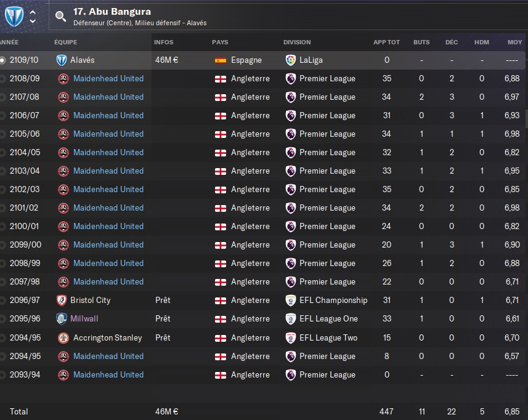Select the 2108/09 season radio button
Image resolution: width=528 pixels, height=420 pixels.
tap(2, 79)
